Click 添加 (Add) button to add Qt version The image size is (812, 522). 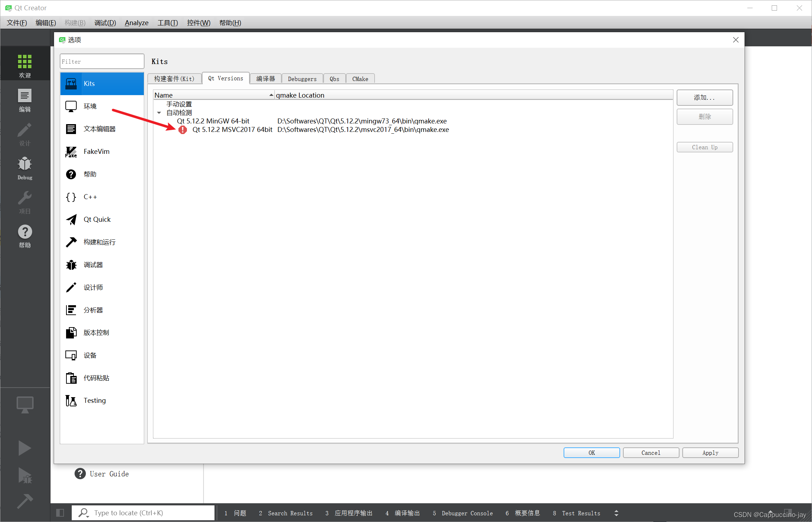(x=706, y=97)
